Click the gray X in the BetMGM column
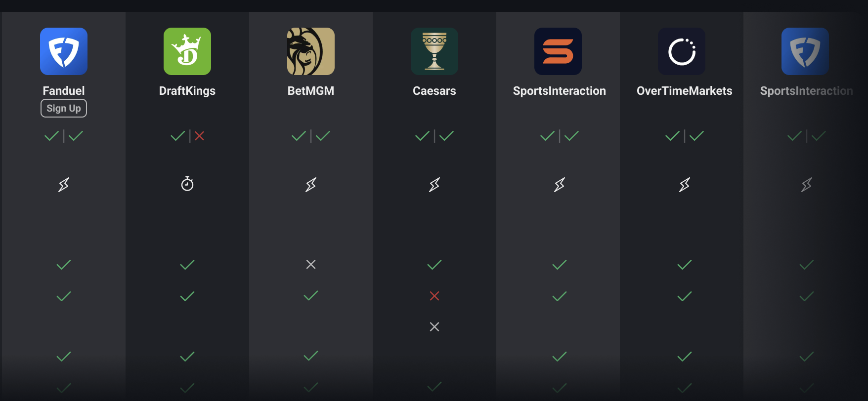 [311, 264]
